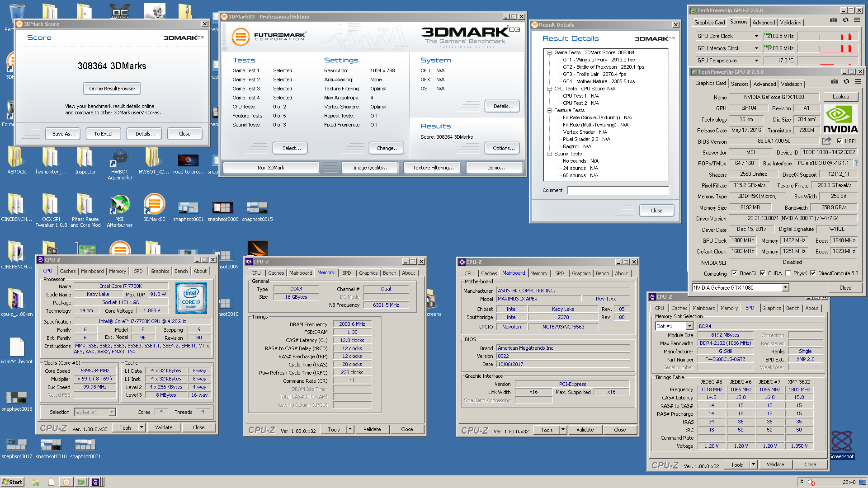Open About tab in CPU-Z SPD window
868x488 pixels.
pyautogui.click(x=811, y=308)
